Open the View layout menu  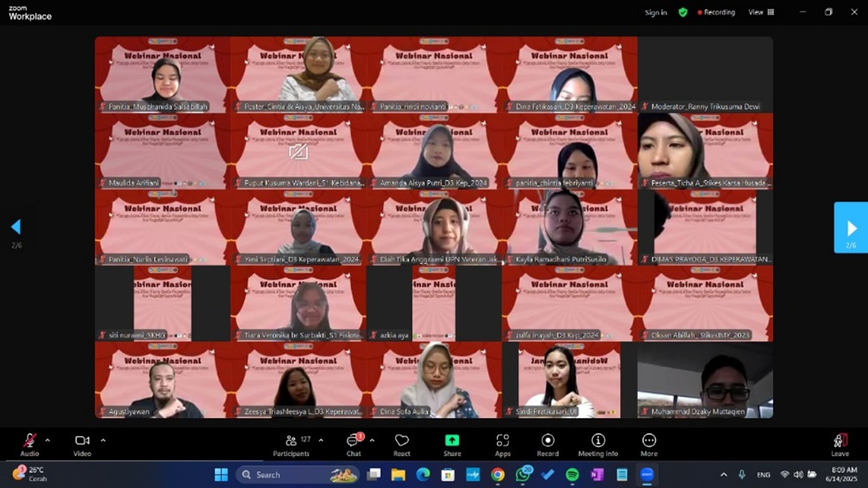[x=761, y=12]
